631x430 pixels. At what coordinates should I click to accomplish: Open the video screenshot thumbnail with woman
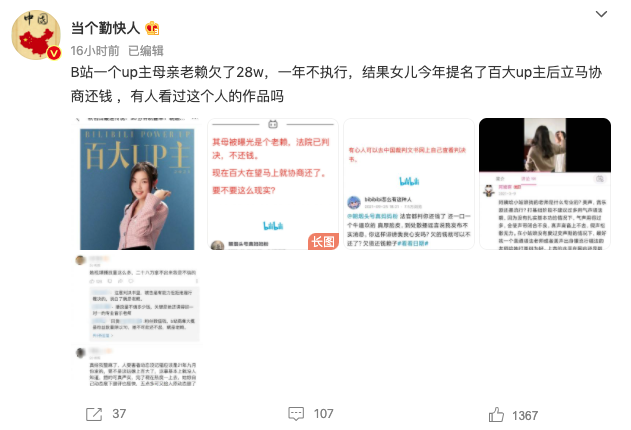click(x=545, y=184)
